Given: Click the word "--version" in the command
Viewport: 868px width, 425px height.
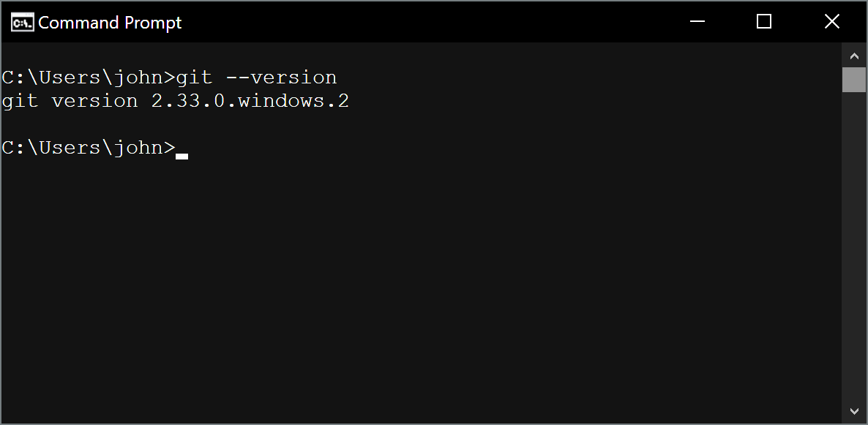Looking at the screenshot, I should point(281,78).
